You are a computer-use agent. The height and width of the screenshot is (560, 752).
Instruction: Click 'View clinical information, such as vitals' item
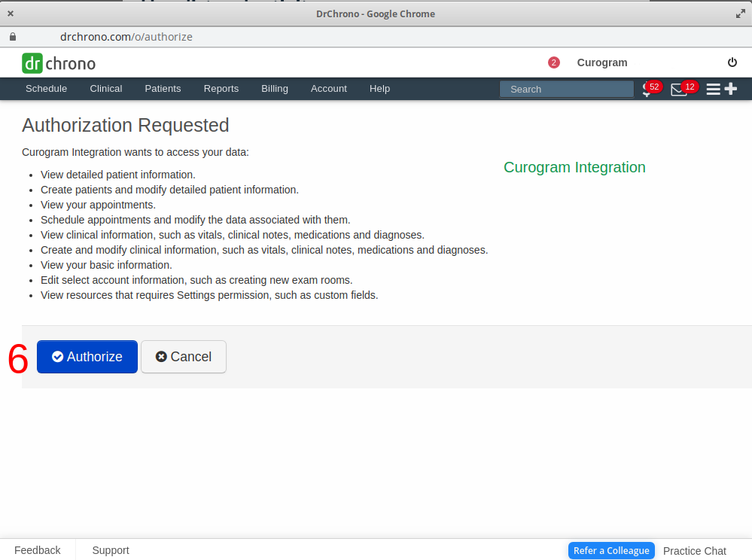click(233, 235)
